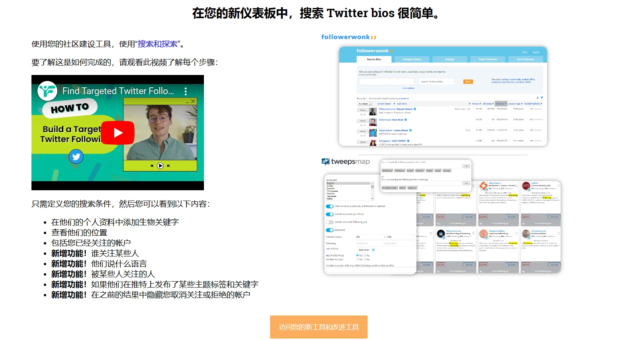Select Yes for Verified Account

[357, 259]
